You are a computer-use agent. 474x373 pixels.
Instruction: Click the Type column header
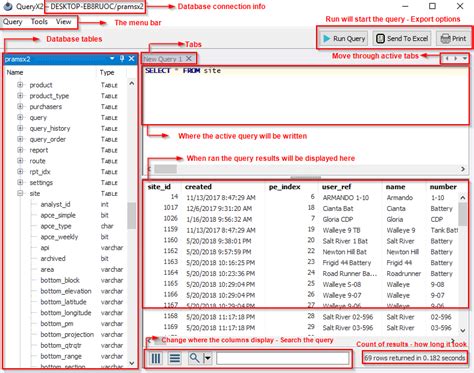click(x=107, y=72)
